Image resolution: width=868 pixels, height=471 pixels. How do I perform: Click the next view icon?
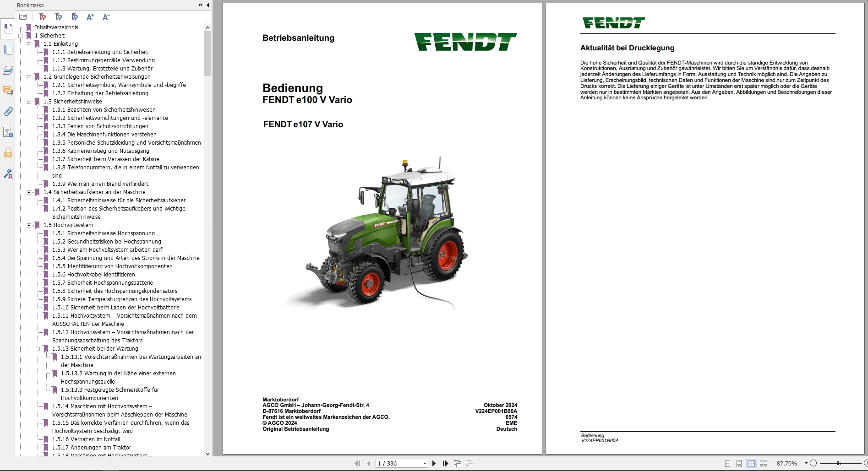pos(469,464)
